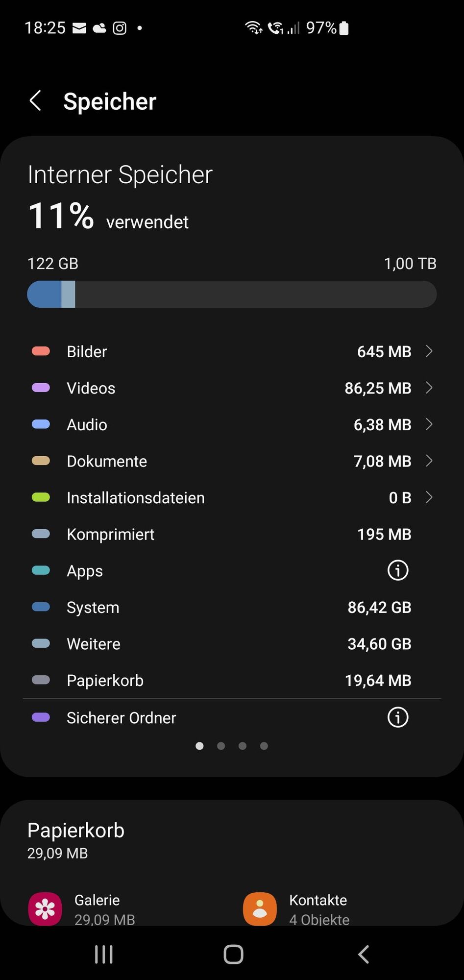Open the Kontakte app icon in Papierkorb
Viewport: 464px width, 980px height.
click(x=259, y=908)
